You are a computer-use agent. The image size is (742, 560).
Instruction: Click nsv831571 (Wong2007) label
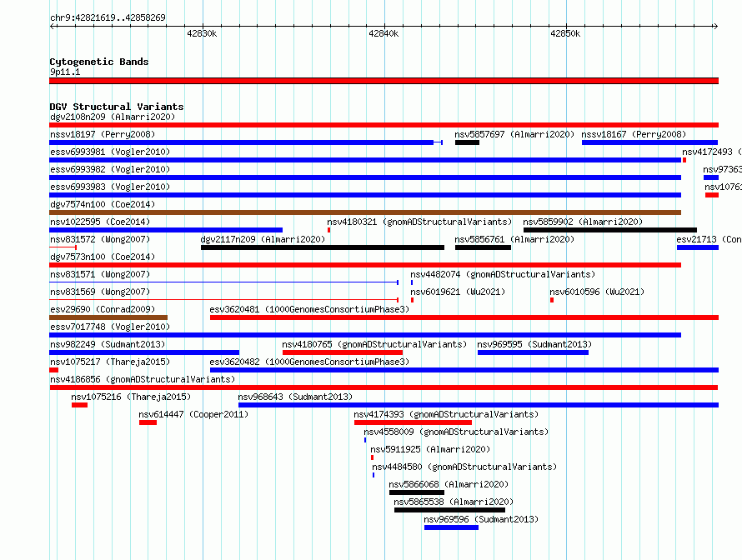100,274
